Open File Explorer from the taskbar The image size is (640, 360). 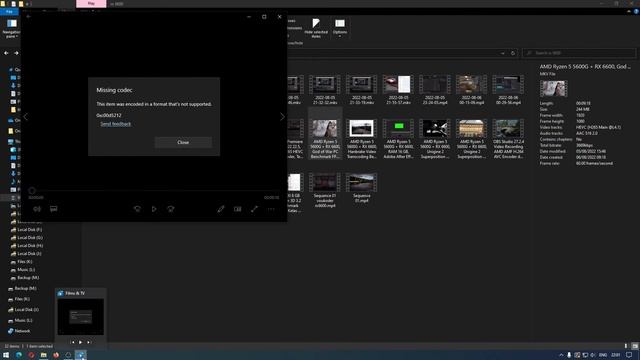coord(43,355)
